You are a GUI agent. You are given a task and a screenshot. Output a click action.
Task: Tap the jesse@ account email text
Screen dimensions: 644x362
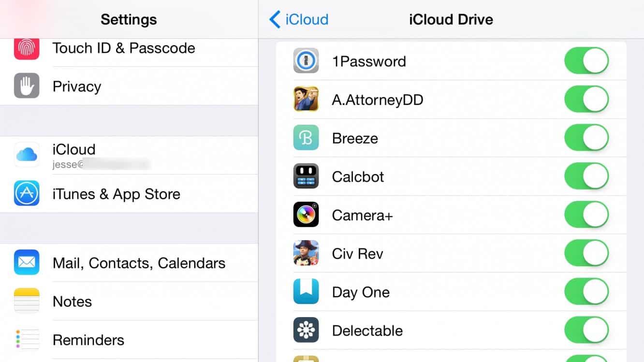click(102, 165)
